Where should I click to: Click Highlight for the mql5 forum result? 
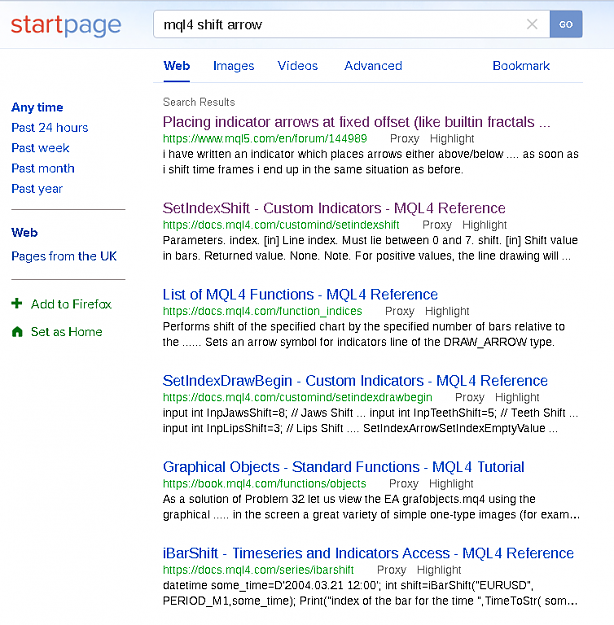click(x=452, y=139)
